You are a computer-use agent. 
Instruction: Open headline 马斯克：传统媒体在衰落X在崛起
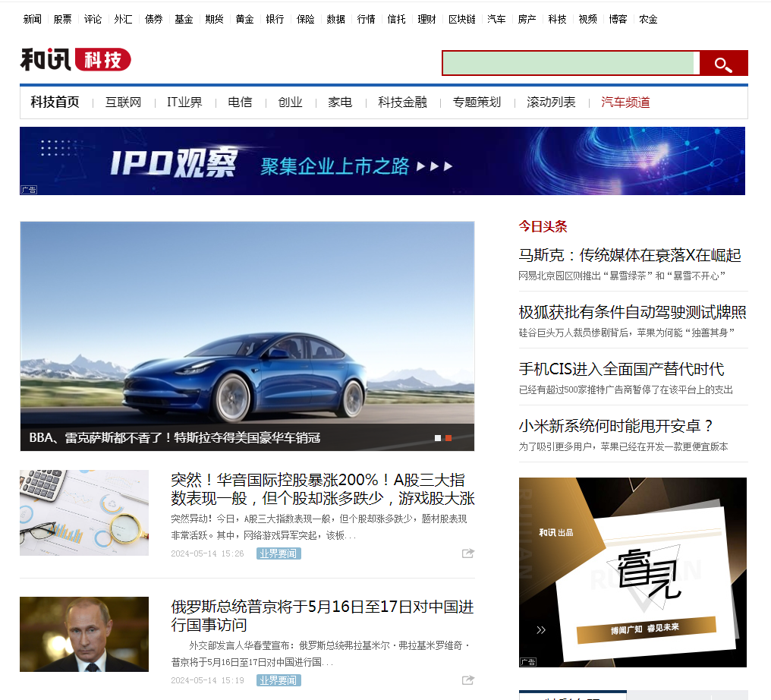[630, 255]
